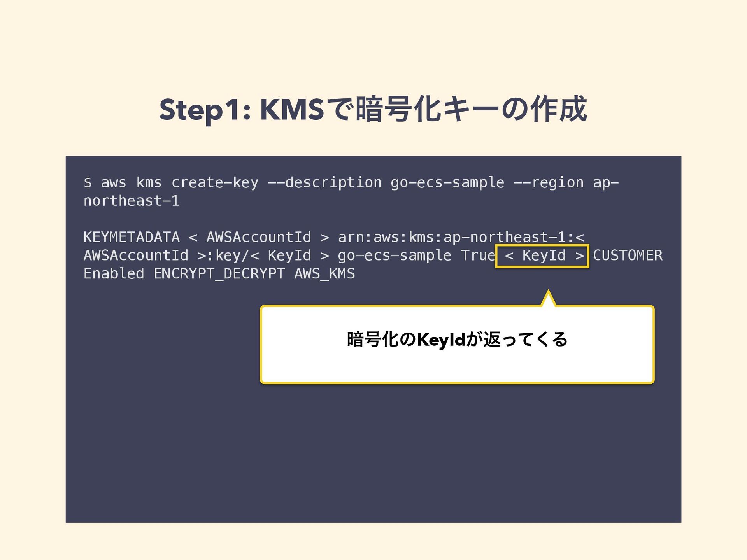Click the slide title Step1: KMSで暗号化キーの作成
Viewport: 747px width, 560px height.
point(373,110)
